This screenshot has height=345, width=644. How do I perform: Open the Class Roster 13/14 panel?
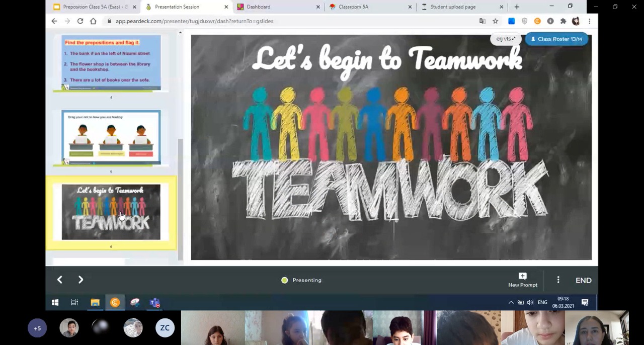coord(556,39)
